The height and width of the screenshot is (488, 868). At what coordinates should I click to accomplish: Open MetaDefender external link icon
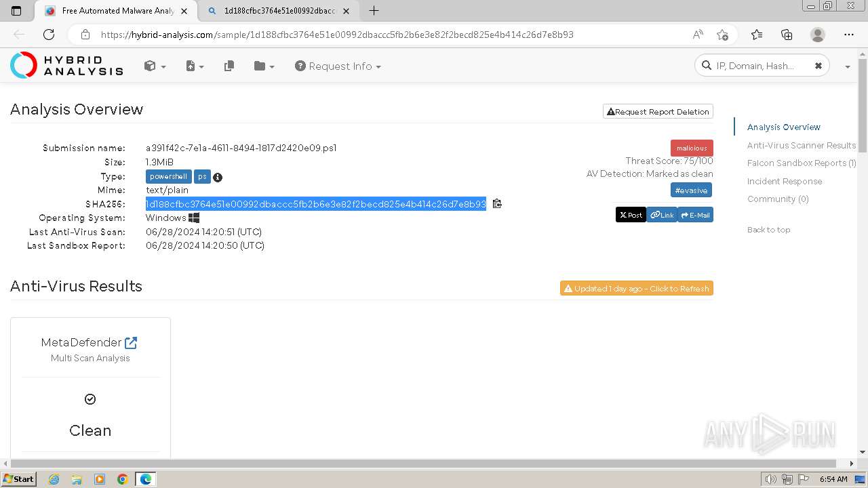point(131,342)
